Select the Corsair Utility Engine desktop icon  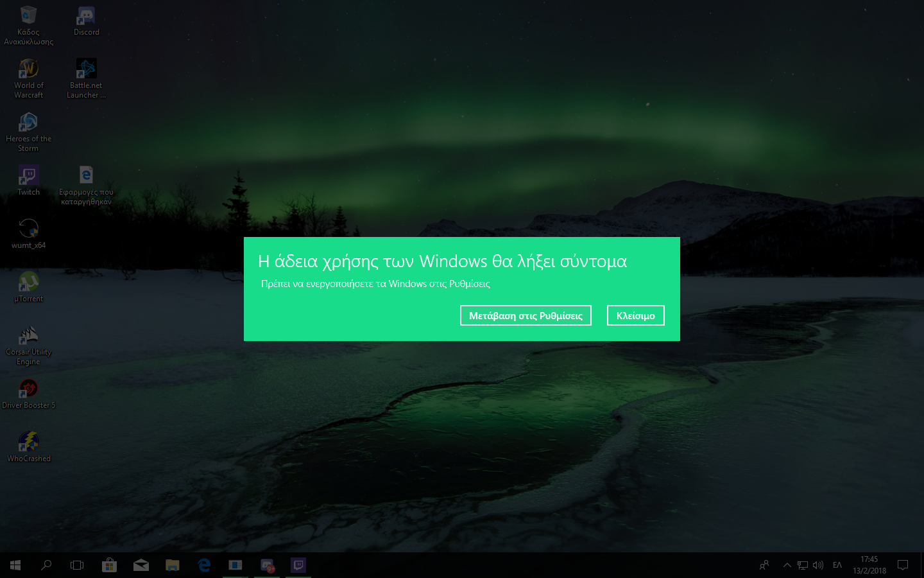click(x=29, y=346)
